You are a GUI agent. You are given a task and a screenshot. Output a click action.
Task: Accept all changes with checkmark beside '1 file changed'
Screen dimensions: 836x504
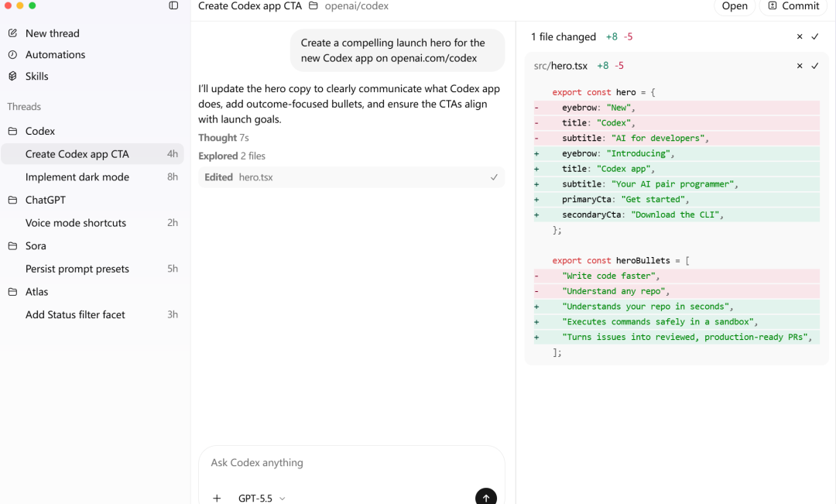(x=814, y=37)
